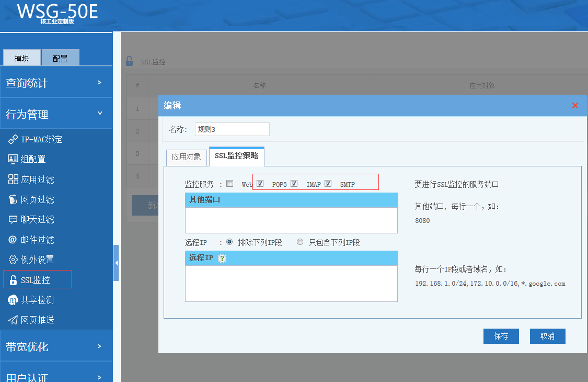Collapse the 行为管理 menu section
Image resolution: width=588 pixels, height=382 pixels.
[56, 114]
